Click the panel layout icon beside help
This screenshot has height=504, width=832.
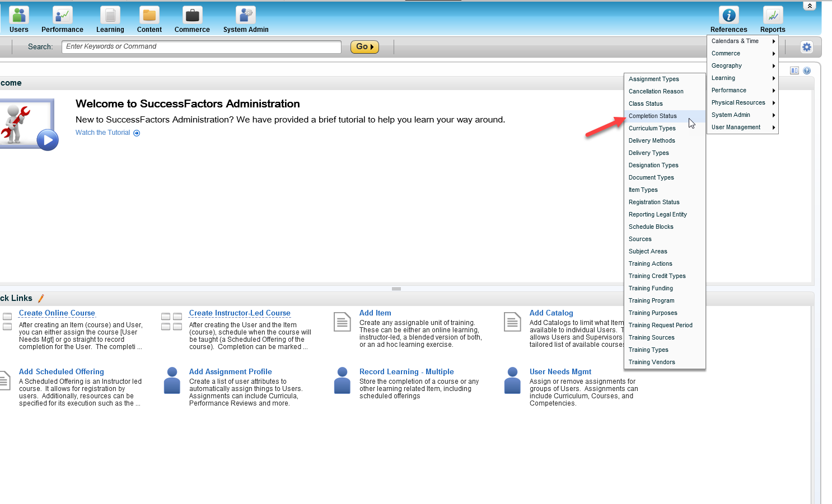[x=794, y=70]
